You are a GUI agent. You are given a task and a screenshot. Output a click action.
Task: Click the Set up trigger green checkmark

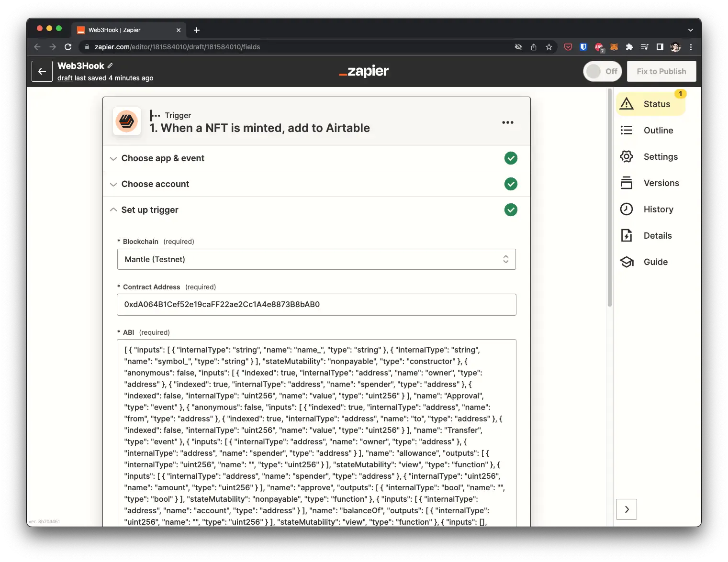[511, 210]
